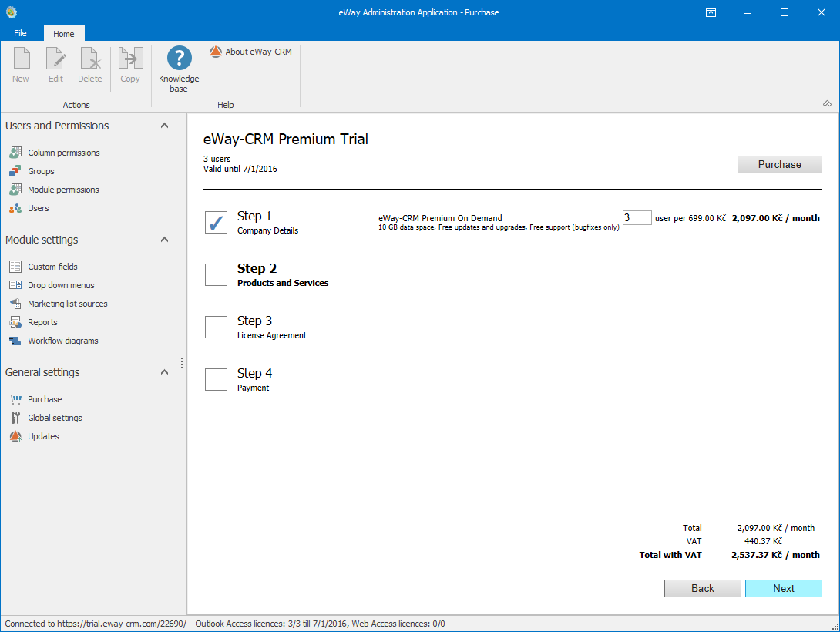Collapse the Module settings section

(x=164, y=240)
